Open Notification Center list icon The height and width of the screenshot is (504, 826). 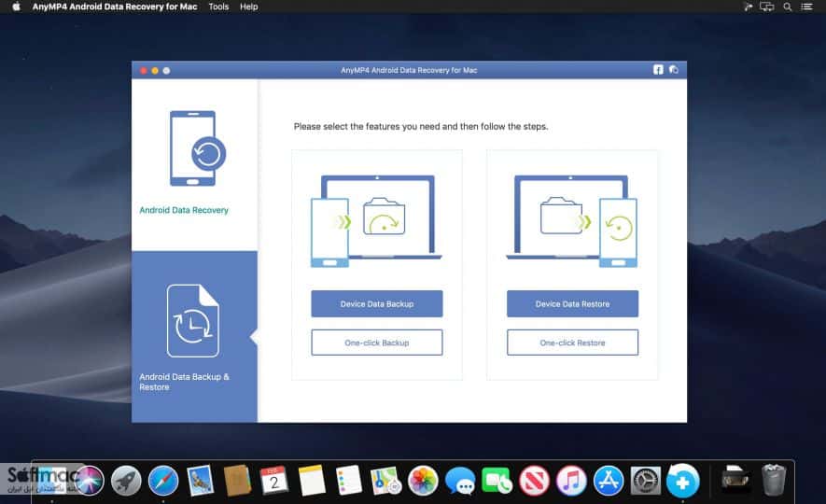(806, 7)
